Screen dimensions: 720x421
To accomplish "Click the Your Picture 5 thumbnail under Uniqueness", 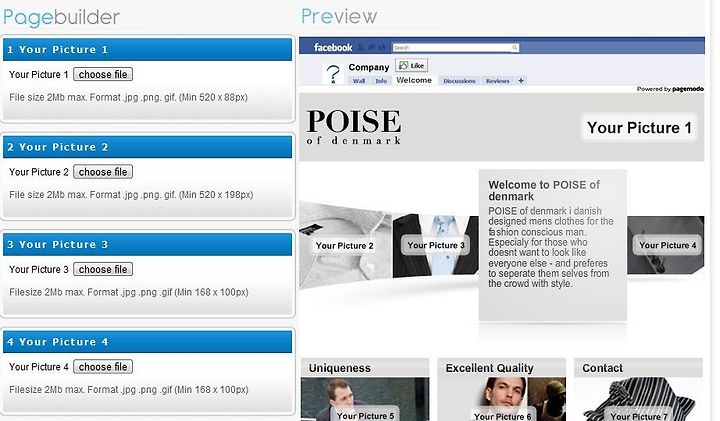I will click(x=365, y=399).
